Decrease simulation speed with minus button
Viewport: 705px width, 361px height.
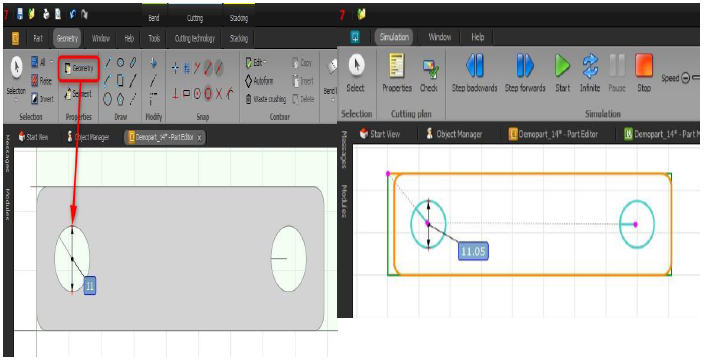pyautogui.click(x=685, y=78)
